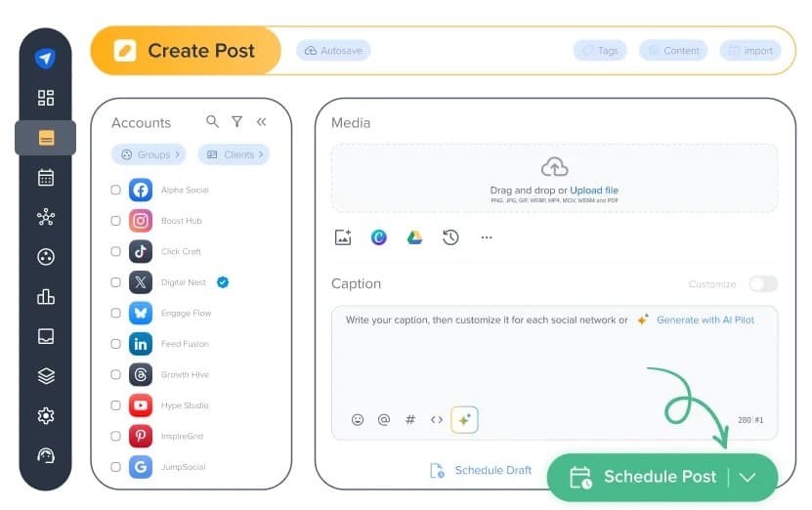Open the groups circle icon in sidebar
The image size is (812, 510).
46,257
